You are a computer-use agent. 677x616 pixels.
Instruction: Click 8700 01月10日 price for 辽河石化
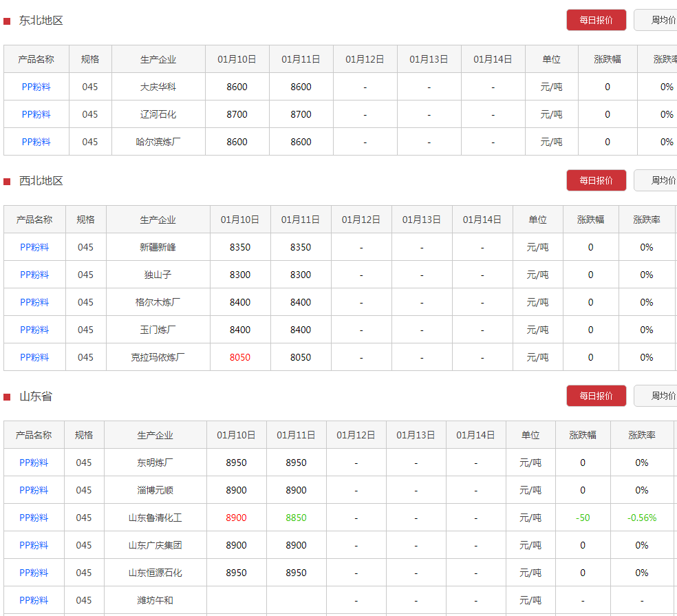pyautogui.click(x=237, y=114)
